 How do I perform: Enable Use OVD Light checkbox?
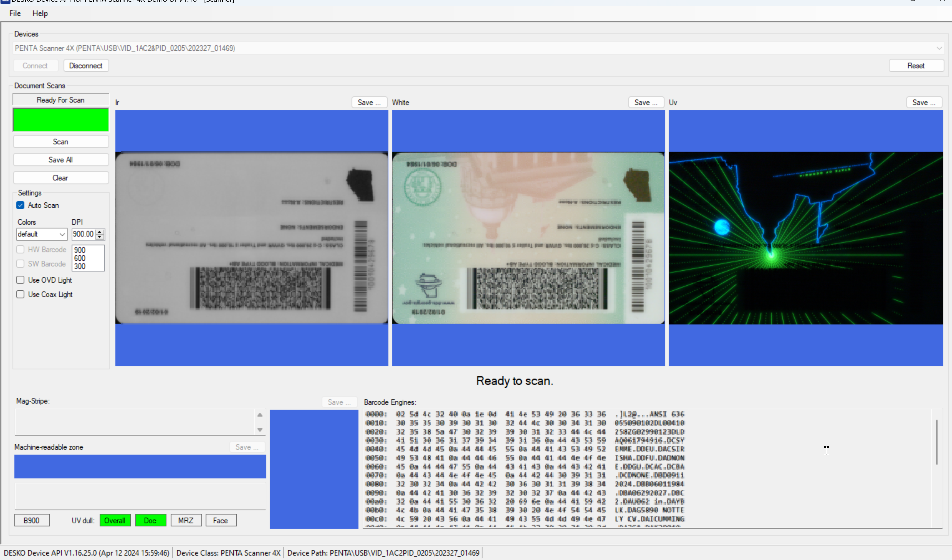pos(20,280)
